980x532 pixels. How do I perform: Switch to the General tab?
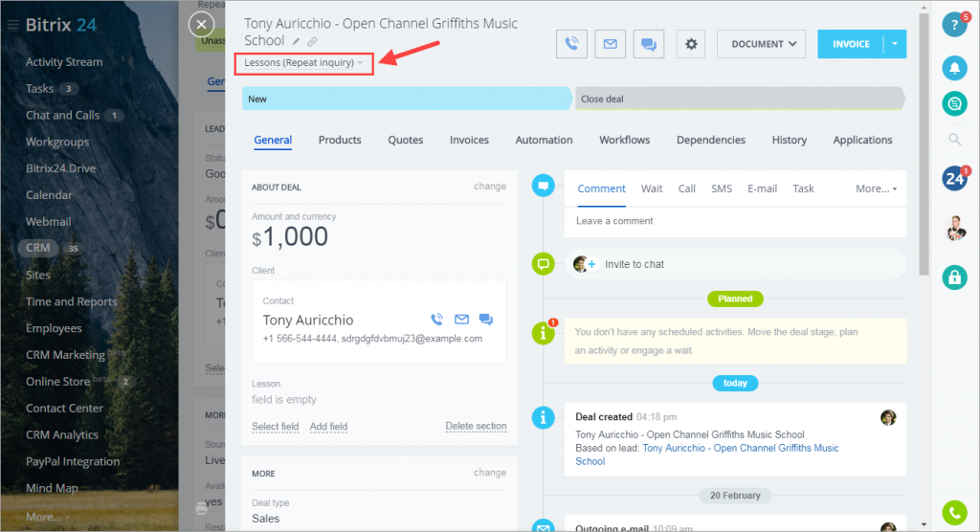point(273,140)
